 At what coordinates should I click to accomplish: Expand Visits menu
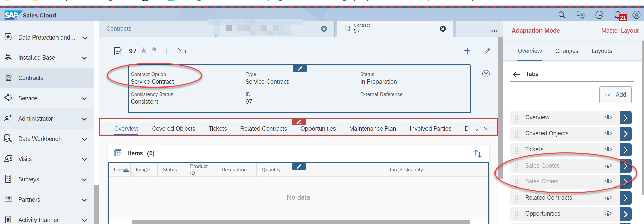[85, 159]
